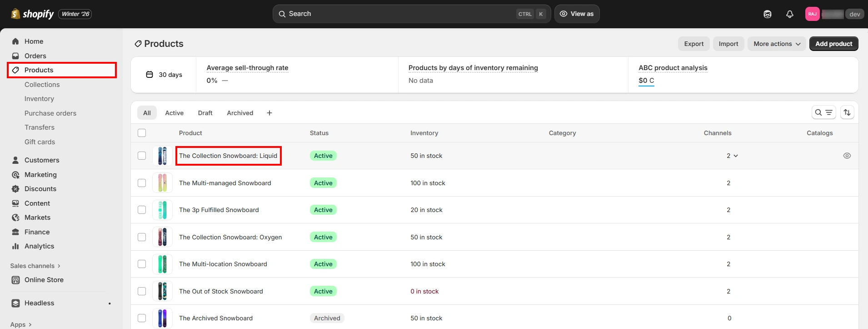This screenshot has width=868, height=329.
Task: Check The Collection Snowboard: Liquid row
Action: [142, 156]
